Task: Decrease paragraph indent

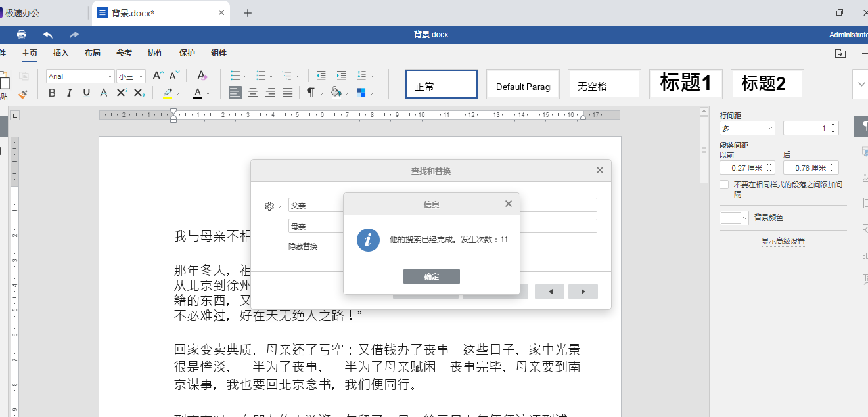Action: pyautogui.click(x=321, y=76)
